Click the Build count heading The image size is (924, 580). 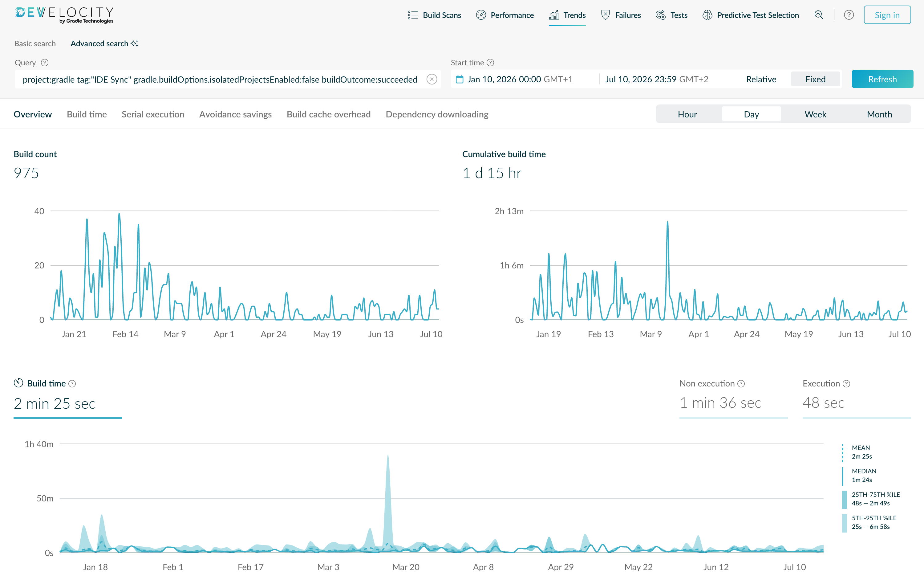35,154
